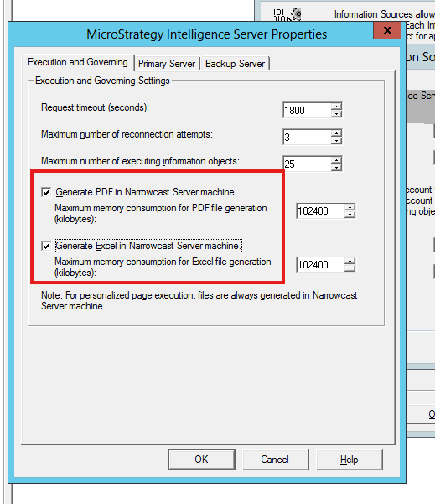Click the Request timeout seconds field
435x504 pixels.
pos(307,110)
